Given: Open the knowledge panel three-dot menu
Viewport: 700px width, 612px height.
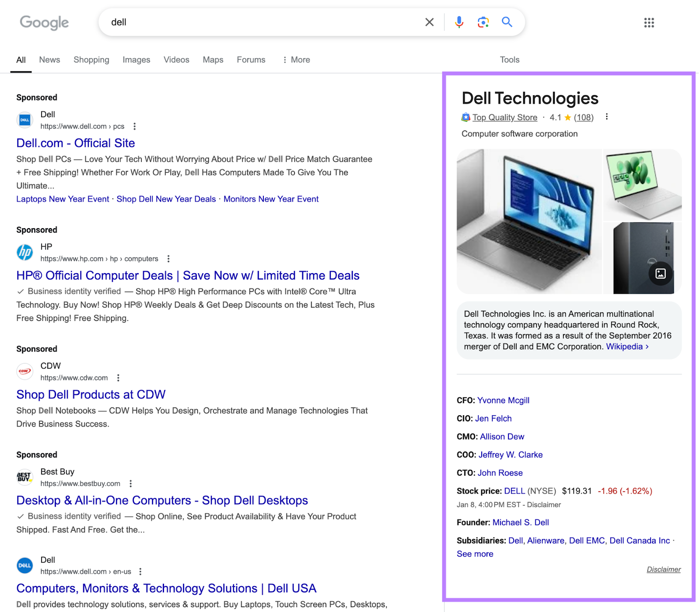Looking at the screenshot, I should click(607, 117).
